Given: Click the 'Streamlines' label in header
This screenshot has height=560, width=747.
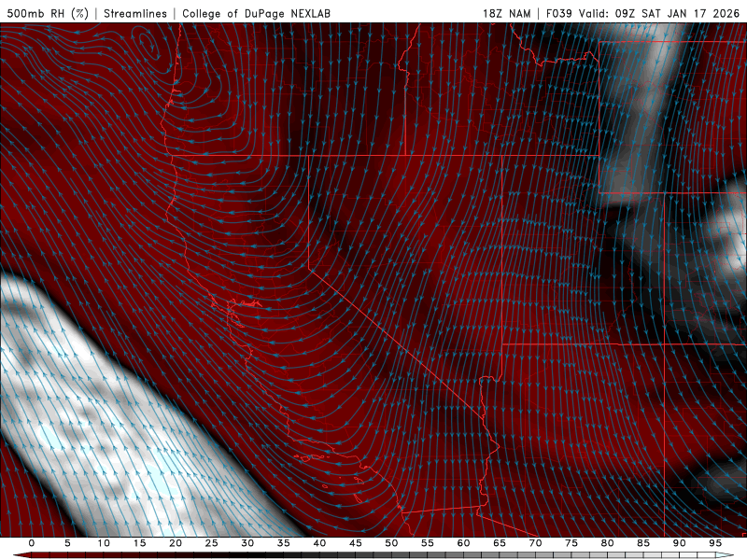Looking at the screenshot, I should 135,13.
